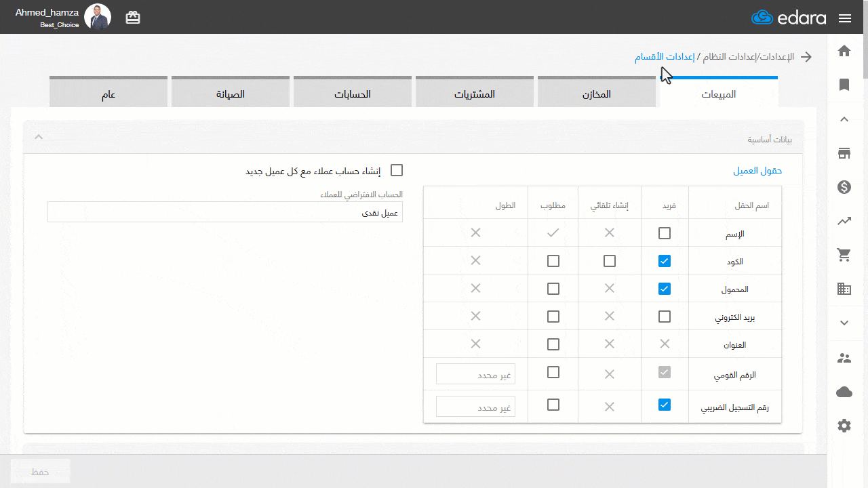This screenshot has width=868, height=488.
Task: Click the gift icon in top bar
Action: tap(133, 18)
